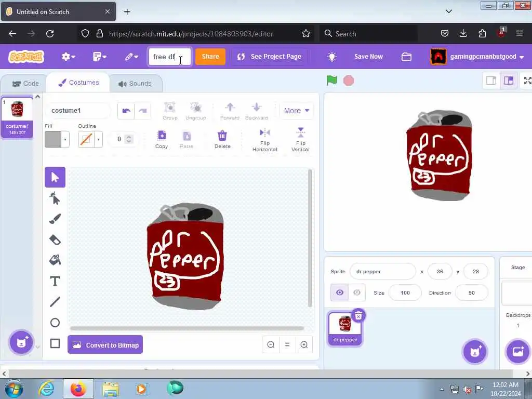
Task: Switch to the Code tab
Action: click(x=25, y=84)
